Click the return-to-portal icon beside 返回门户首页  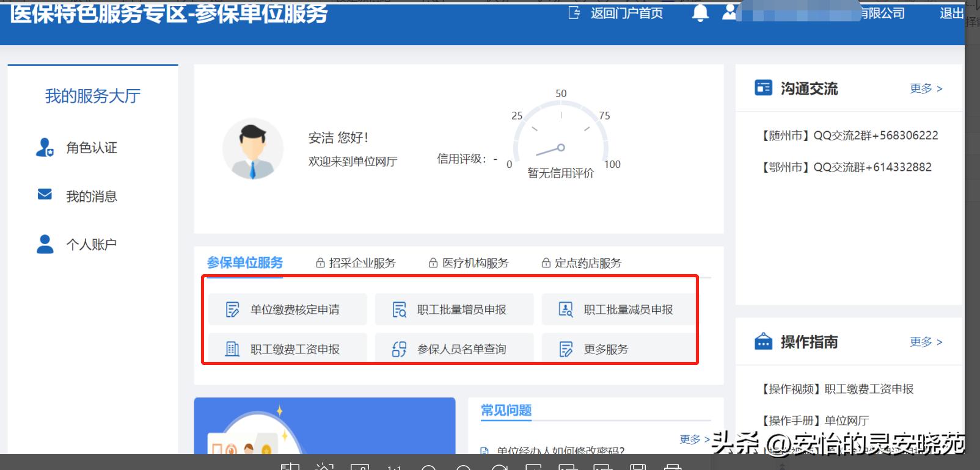pyautogui.click(x=574, y=13)
